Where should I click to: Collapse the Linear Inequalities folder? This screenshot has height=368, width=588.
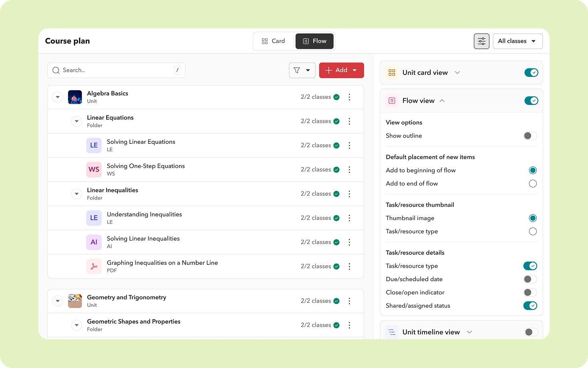coord(77,194)
